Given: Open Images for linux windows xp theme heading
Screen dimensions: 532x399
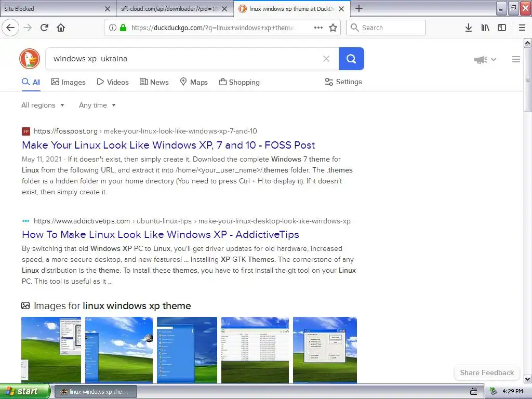Looking at the screenshot, I should [112, 305].
